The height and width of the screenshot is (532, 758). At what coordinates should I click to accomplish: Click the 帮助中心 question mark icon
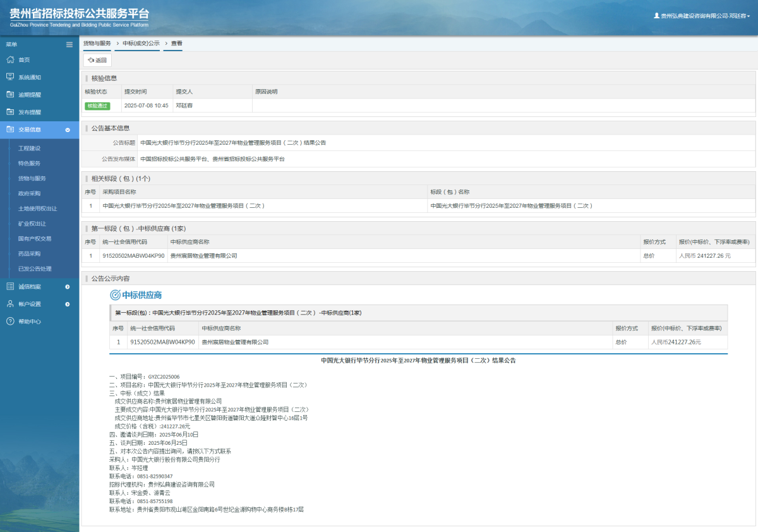(10, 321)
